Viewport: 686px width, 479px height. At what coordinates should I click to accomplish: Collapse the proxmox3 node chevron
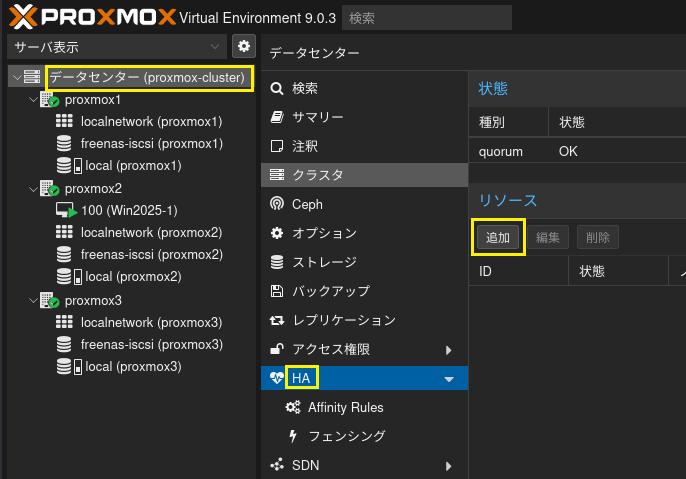(x=33, y=301)
